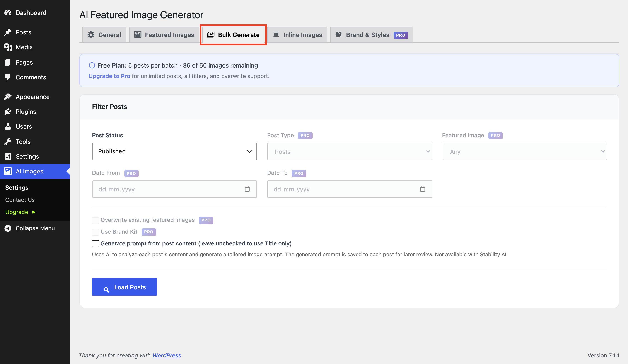Switch to the General tab
Screen dimensions: 628x364
104,35
